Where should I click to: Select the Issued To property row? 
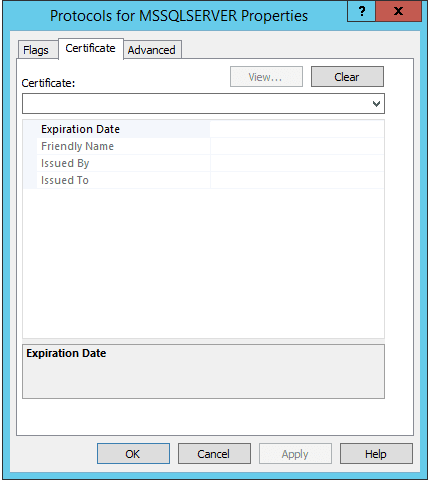203,180
